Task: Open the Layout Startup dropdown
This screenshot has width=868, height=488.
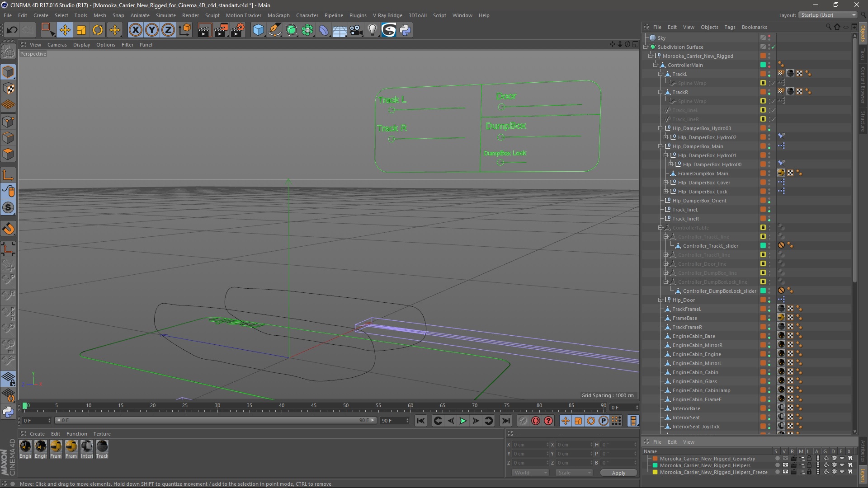Action: (x=828, y=15)
